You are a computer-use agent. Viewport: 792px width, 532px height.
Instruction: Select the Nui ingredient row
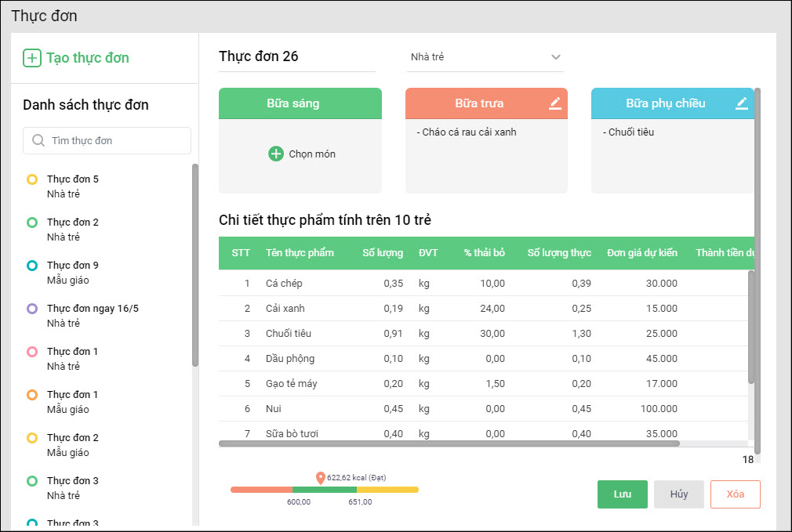483,409
